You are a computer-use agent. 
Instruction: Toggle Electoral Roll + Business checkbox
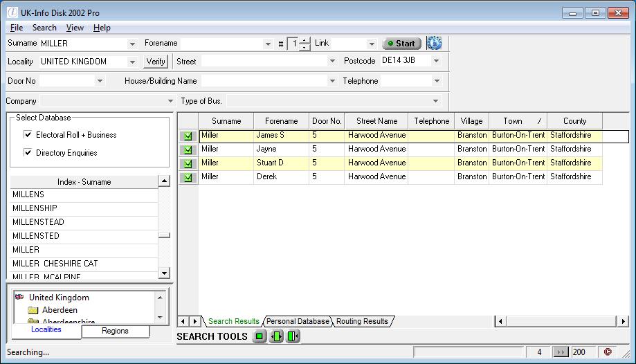point(28,135)
